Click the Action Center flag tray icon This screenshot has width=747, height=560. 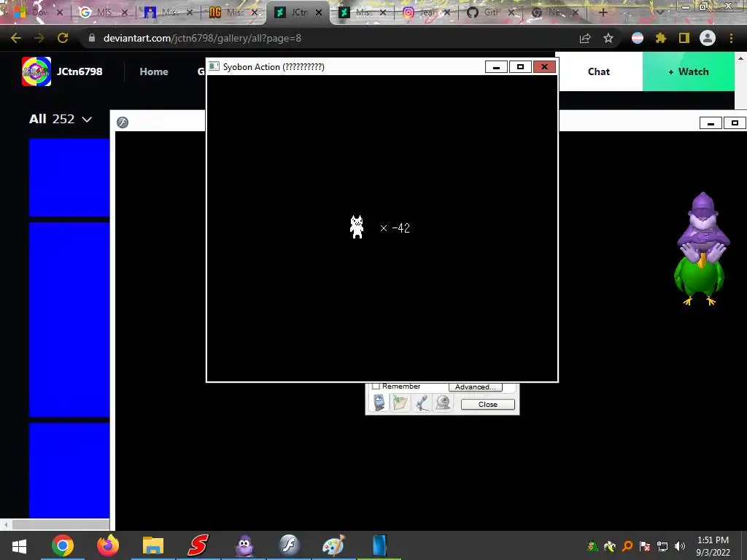645,546
